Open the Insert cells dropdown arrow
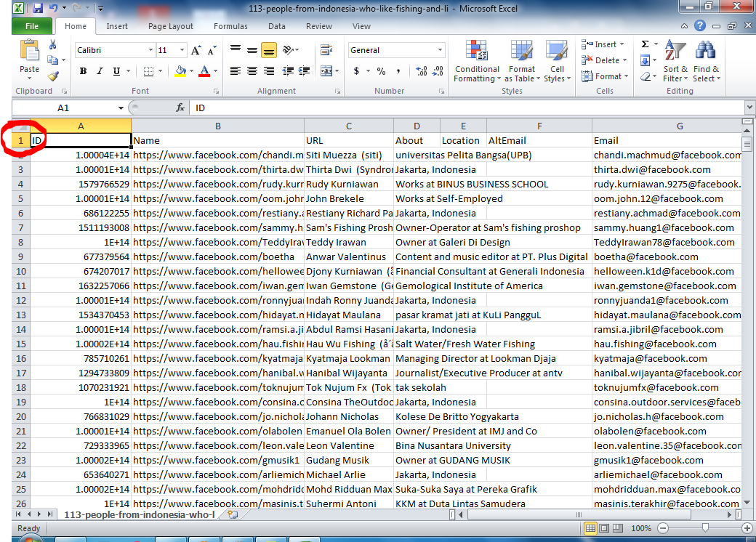This screenshot has height=542, width=756. tap(622, 44)
